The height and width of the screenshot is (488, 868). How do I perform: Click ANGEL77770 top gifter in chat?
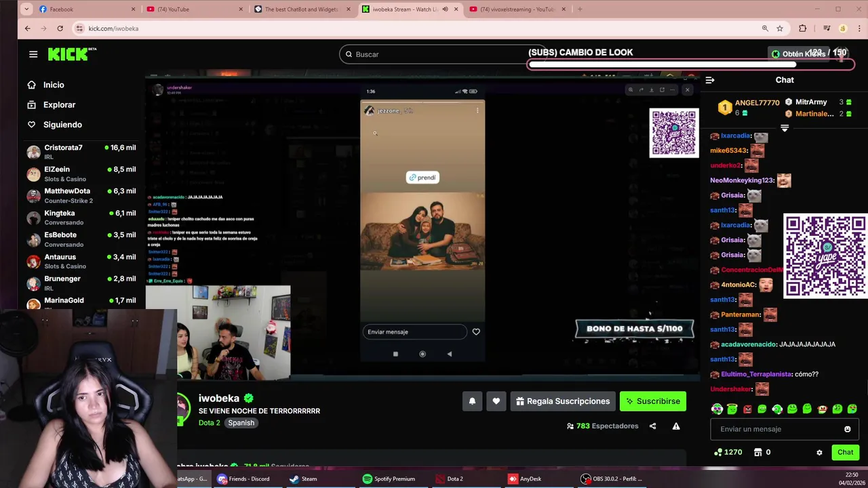pos(757,103)
